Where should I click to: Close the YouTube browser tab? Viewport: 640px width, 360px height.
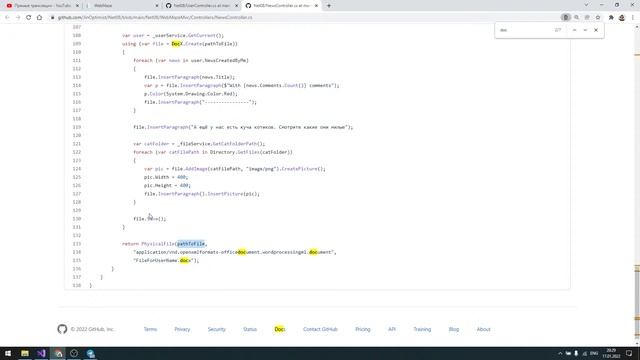pyautogui.click(x=77, y=6)
